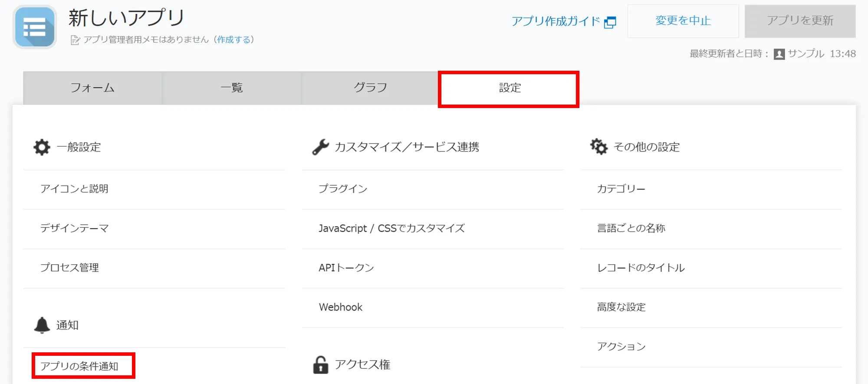This screenshot has width=868, height=384.
Task: Click the external window icon beside guide link
Action: (x=610, y=22)
